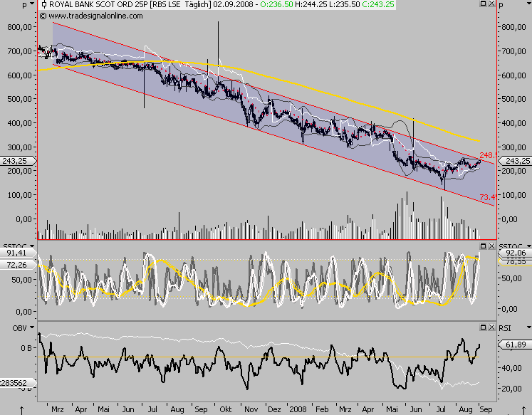Click the 91,41 stochastic value marker
The width and height of the screenshot is (532, 415).
(17, 253)
